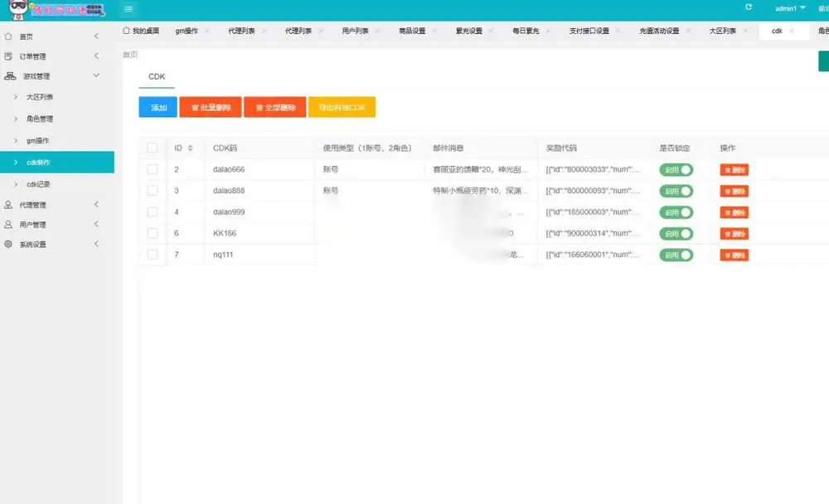Close the 累充设置 tab with its x

pos(491,31)
